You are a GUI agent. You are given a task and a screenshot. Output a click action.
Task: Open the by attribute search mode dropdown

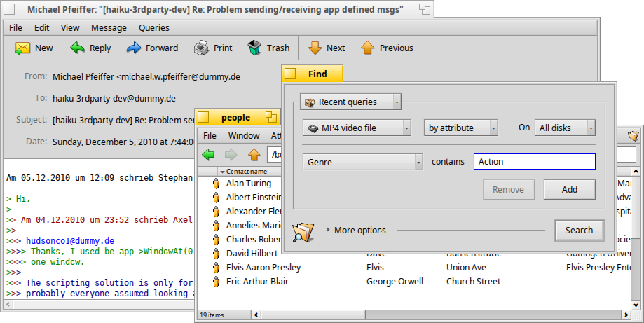(x=461, y=128)
